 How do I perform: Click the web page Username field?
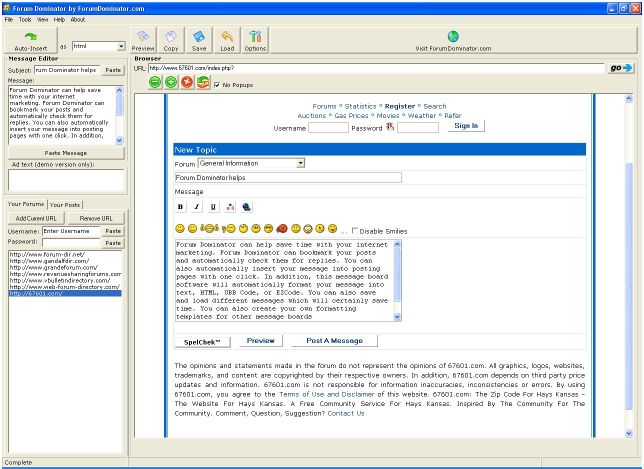328,128
